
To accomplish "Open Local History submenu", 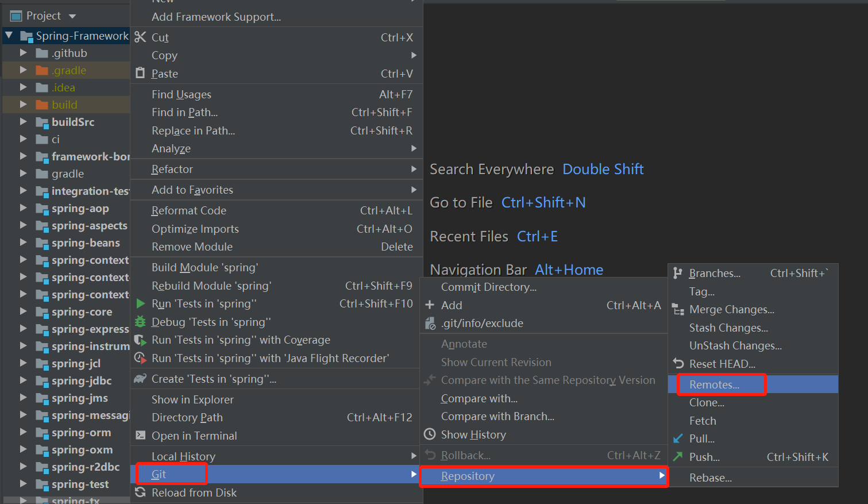I will pos(276,456).
